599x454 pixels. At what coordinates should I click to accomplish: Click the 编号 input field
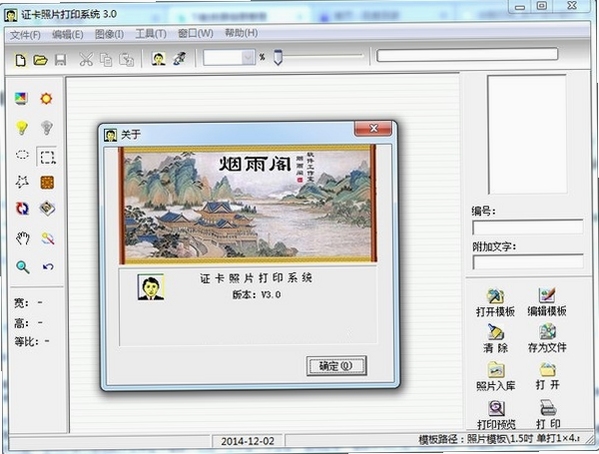pyautogui.click(x=528, y=227)
